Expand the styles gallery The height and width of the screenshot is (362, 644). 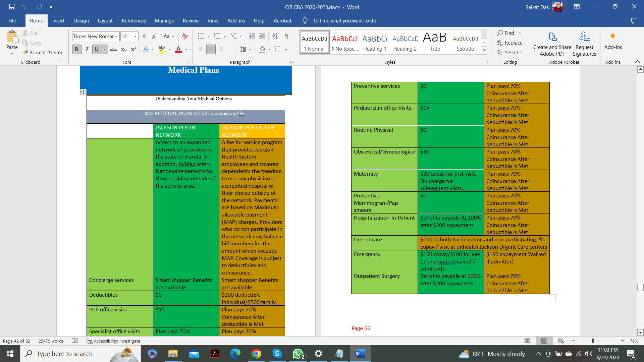(x=484, y=51)
